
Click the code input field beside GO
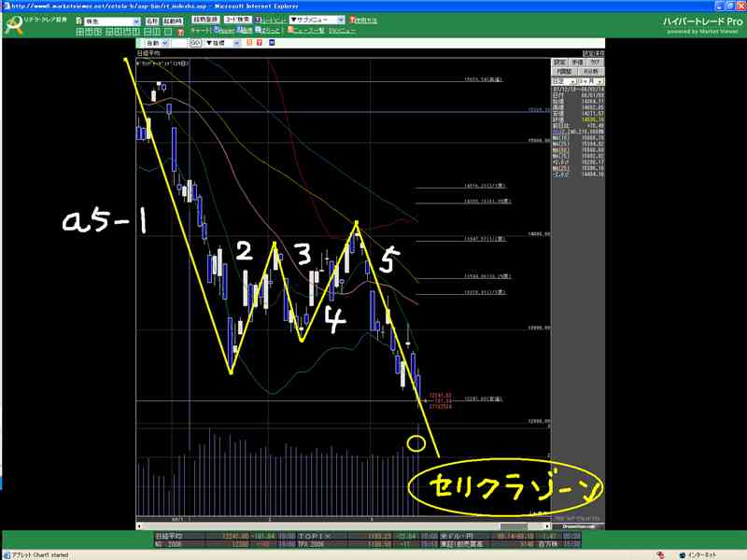point(179,43)
